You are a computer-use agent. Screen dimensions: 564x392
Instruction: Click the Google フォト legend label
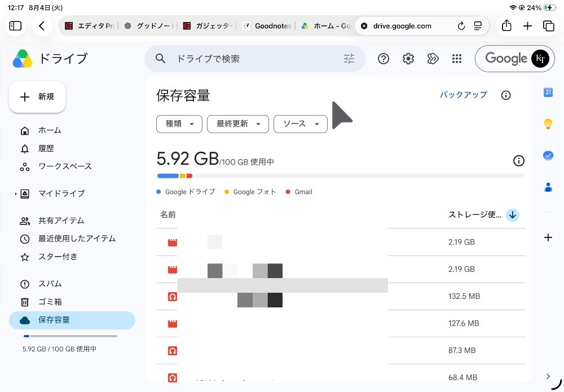tap(255, 192)
